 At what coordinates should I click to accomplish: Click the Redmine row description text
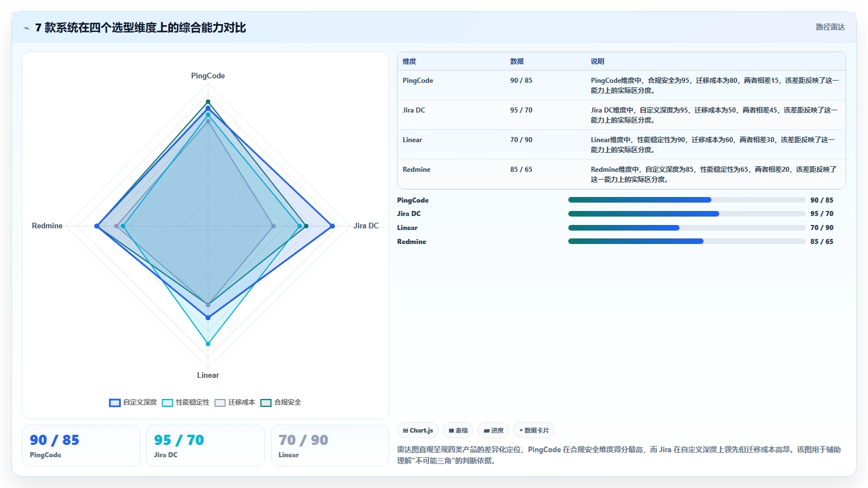(714, 175)
